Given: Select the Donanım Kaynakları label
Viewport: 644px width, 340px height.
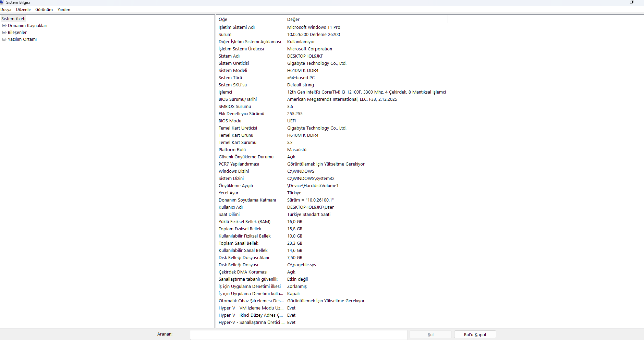Looking at the screenshot, I should pos(27,26).
